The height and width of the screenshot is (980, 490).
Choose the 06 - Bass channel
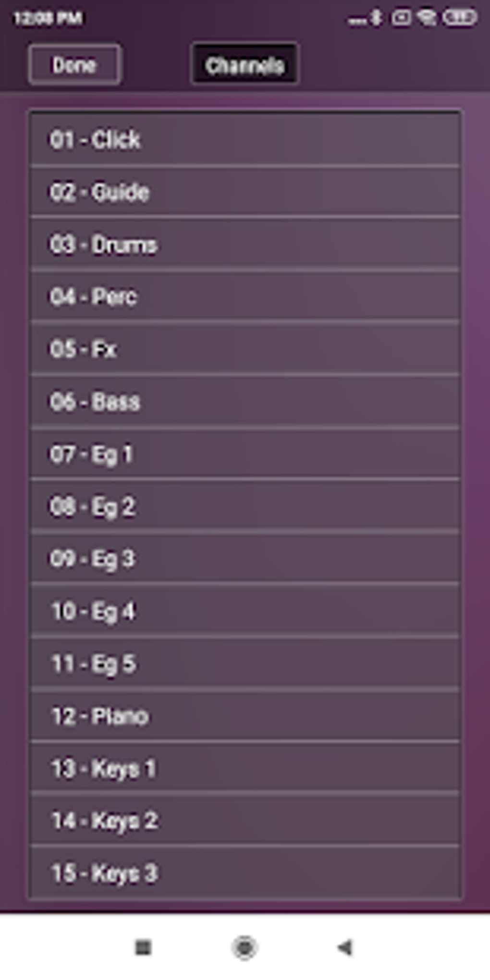[245, 402]
